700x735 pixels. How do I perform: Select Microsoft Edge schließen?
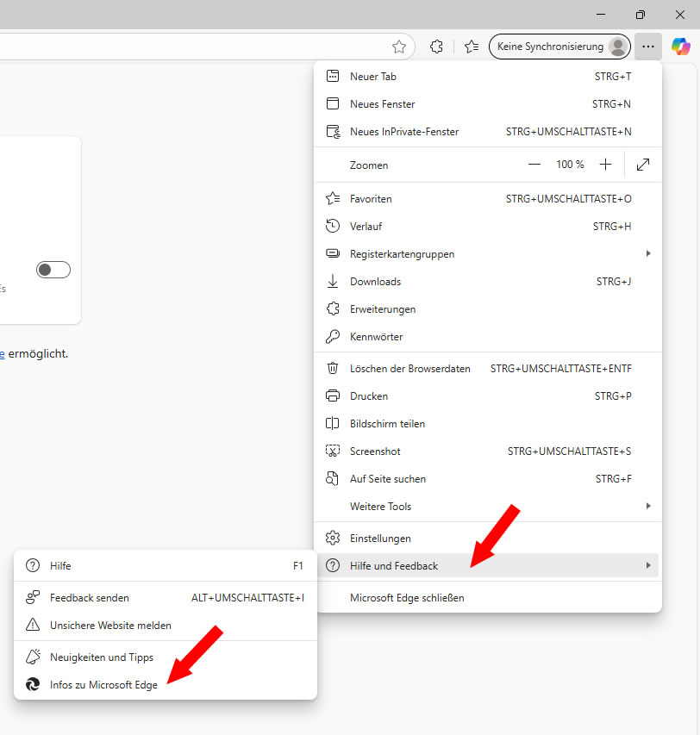click(x=488, y=598)
